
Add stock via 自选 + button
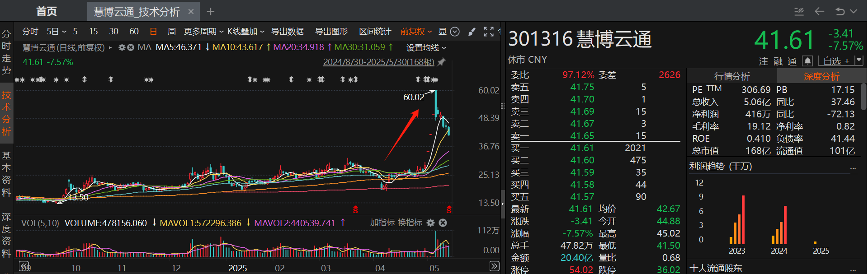point(836,60)
